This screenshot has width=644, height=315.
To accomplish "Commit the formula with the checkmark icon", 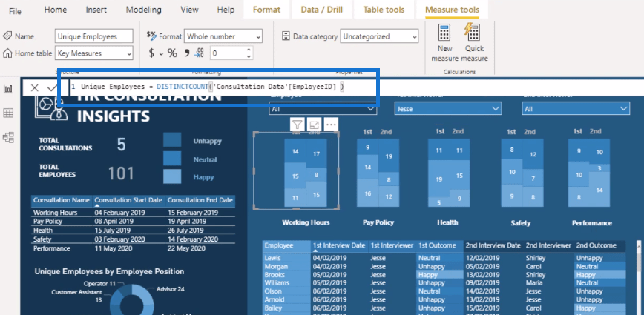I will tap(52, 87).
